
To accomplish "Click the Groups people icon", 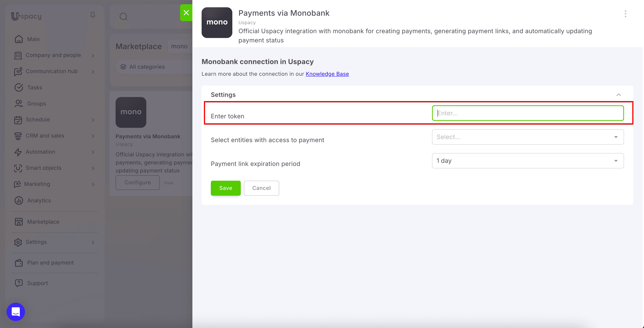I will point(19,103).
